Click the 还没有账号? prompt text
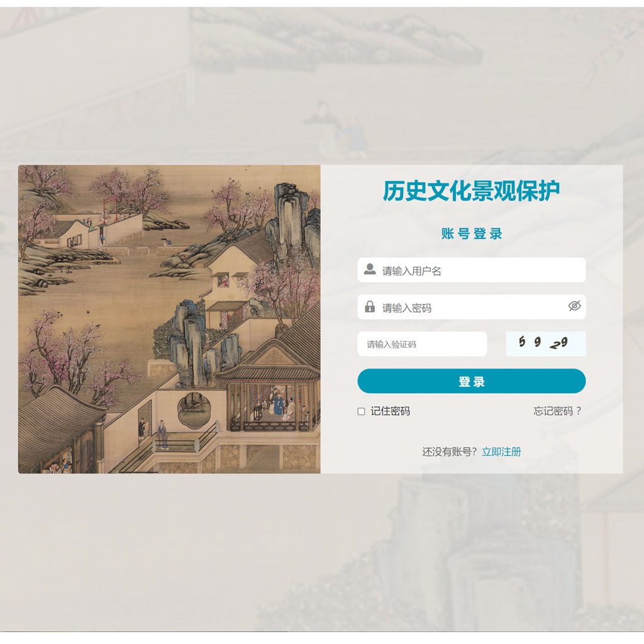Viewport: 644px width, 644px height. click(x=449, y=452)
